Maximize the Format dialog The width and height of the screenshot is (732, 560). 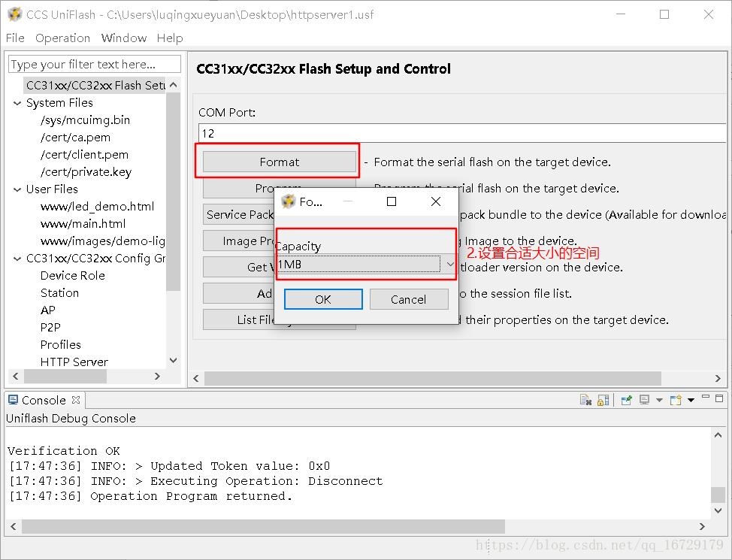pos(392,201)
